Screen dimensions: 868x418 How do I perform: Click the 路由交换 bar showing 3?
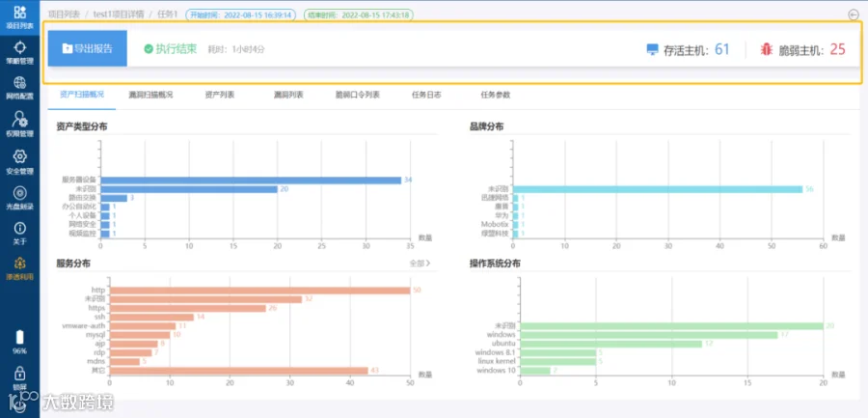pos(114,198)
